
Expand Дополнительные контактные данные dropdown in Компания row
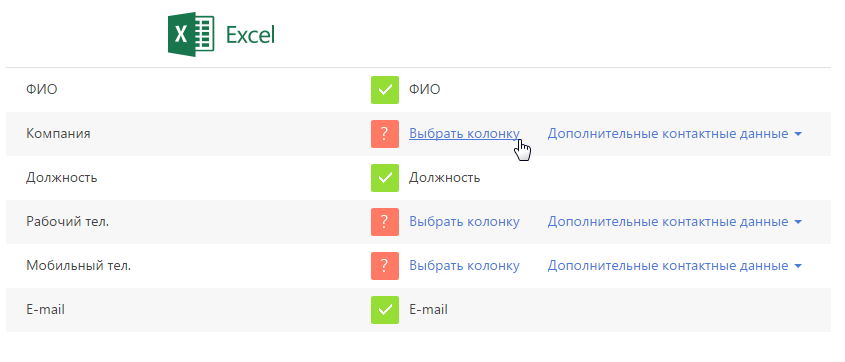click(x=675, y=134)
